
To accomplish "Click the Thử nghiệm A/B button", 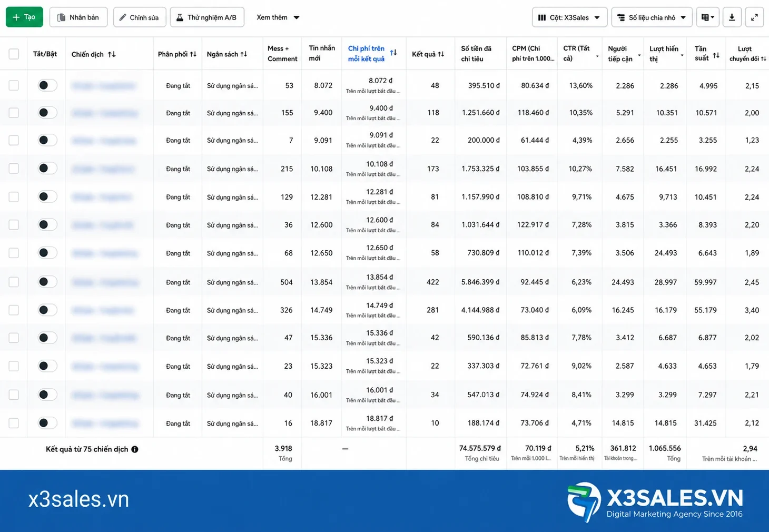I will [x=207, y=17].
